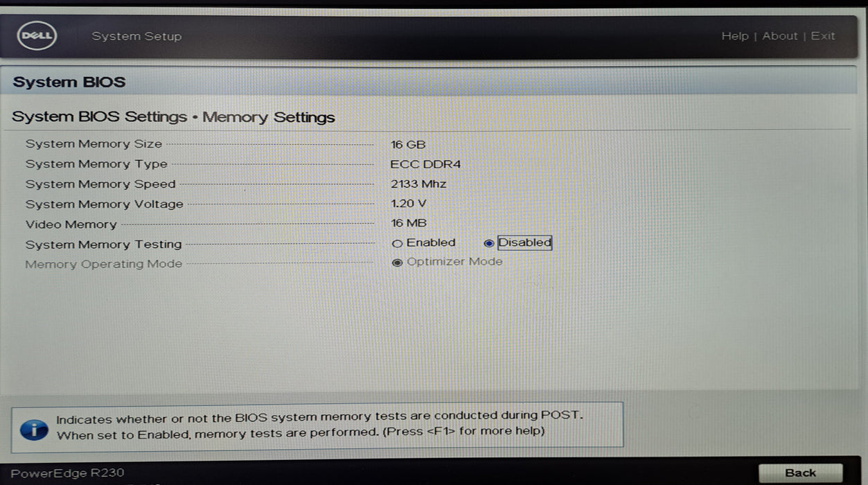Click the PowerEdge R230 model text
Screen dimensions: 868x485
pos(67,474)
